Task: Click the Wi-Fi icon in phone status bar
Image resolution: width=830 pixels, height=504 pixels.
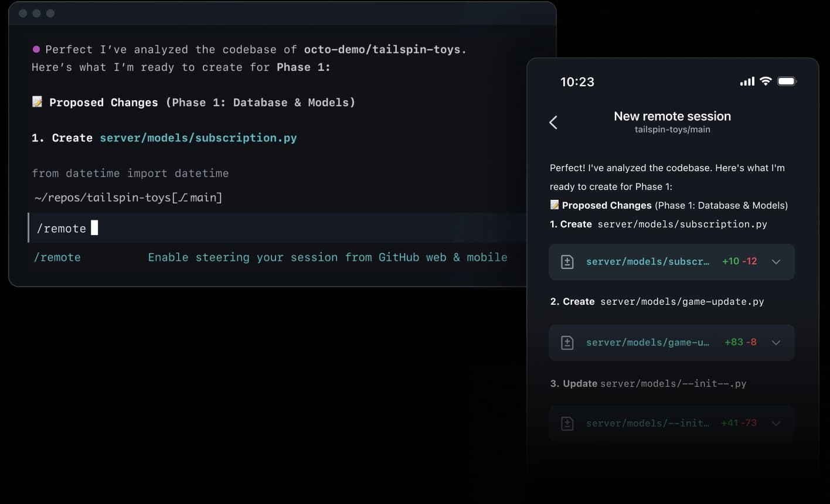Action: 766,81
